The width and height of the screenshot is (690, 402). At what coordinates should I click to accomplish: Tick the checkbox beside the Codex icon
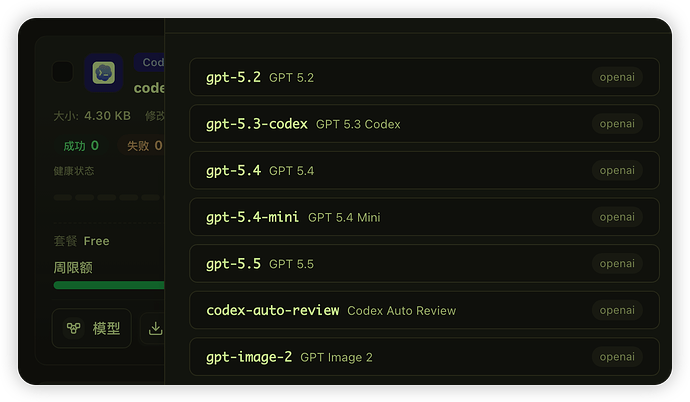pos(62,72)
